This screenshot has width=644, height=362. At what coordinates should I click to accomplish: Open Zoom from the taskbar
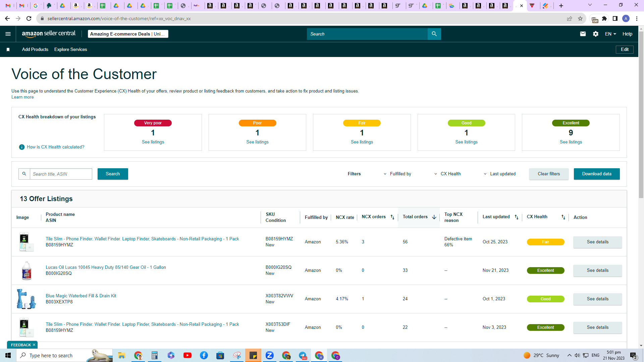270,355
